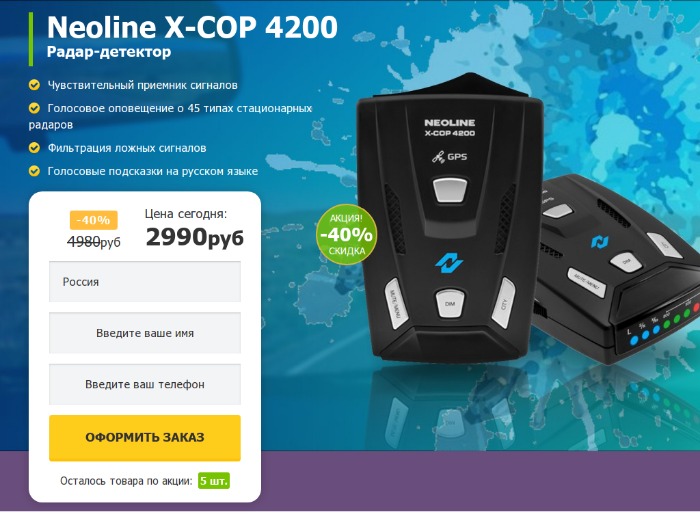Focus the Введите ваш телефон field
Screen dimensions: 700x525
(145, 384)
